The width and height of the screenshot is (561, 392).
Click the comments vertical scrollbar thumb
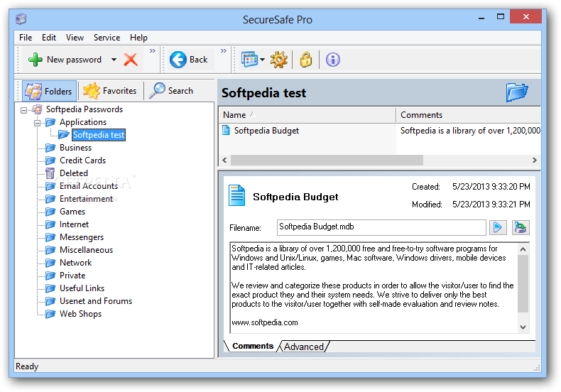[x=523, y=283]
